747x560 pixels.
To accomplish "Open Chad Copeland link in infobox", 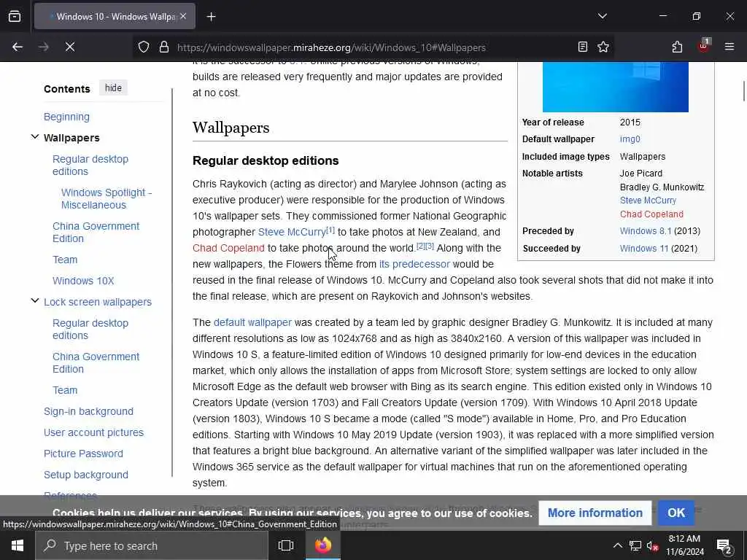I will pos(651,214).
